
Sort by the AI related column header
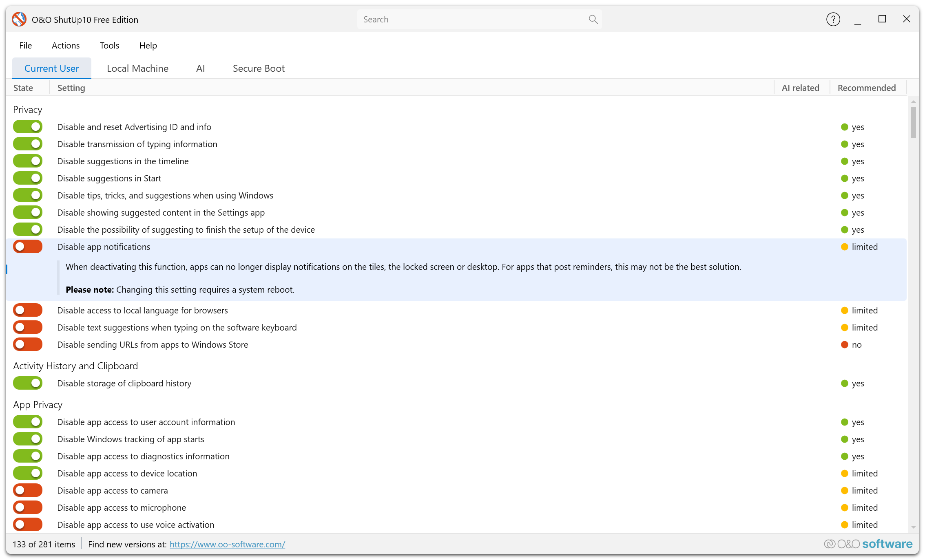tap(801, 88)
